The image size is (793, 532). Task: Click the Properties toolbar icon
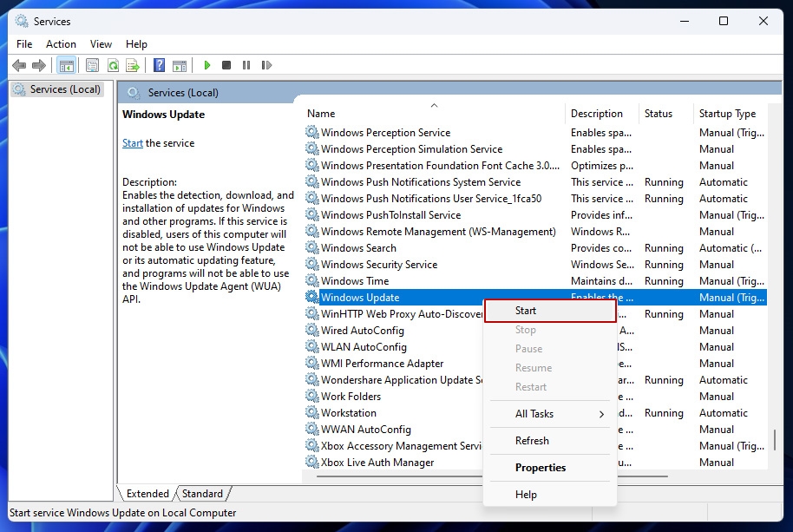(x=92, y=64)
